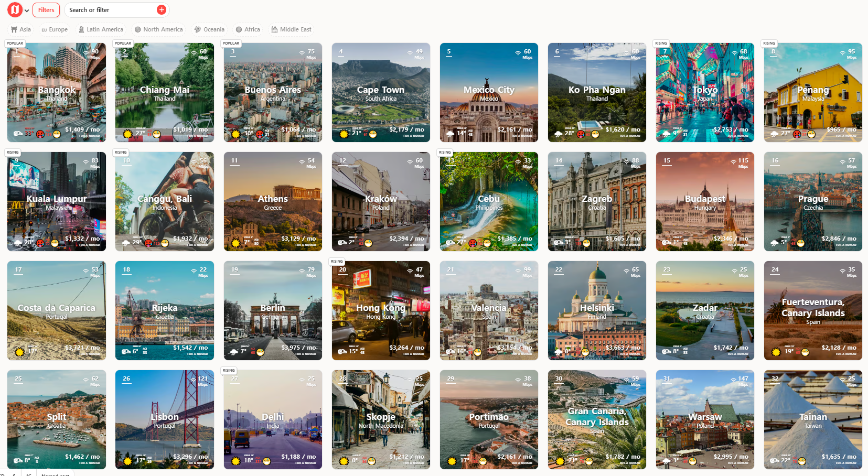Open the Berlin, Germany card

(273, 310)
